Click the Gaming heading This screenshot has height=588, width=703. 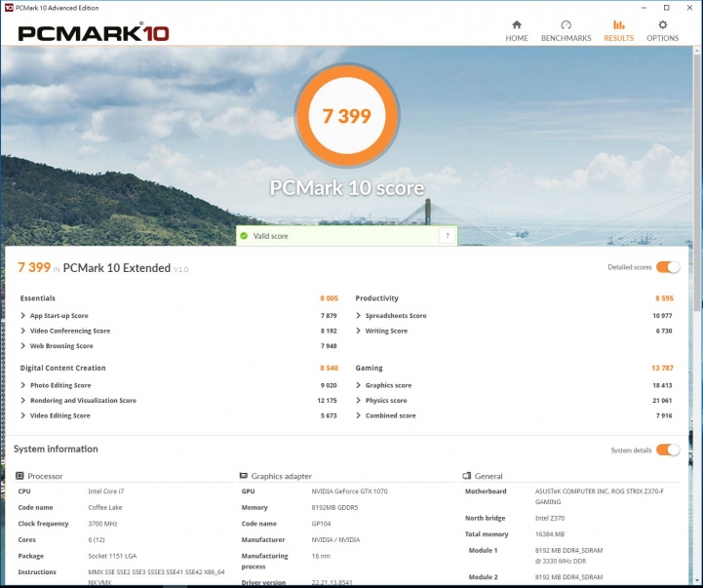(x=369, y=368)
